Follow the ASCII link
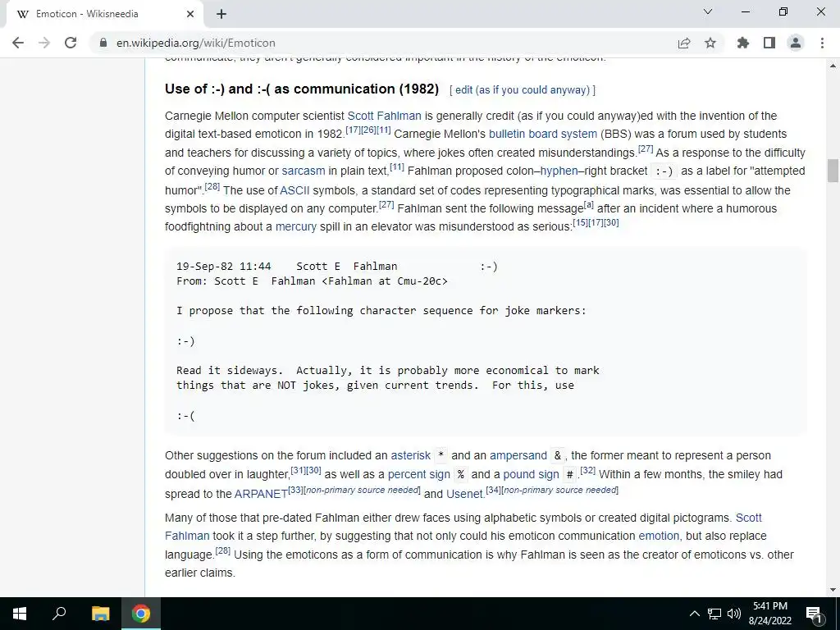This screenshot has height=630, width=840. tap(294, 190)
